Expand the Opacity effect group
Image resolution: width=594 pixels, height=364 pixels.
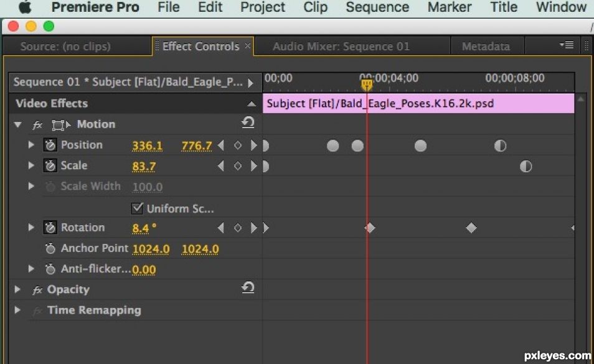17,289
